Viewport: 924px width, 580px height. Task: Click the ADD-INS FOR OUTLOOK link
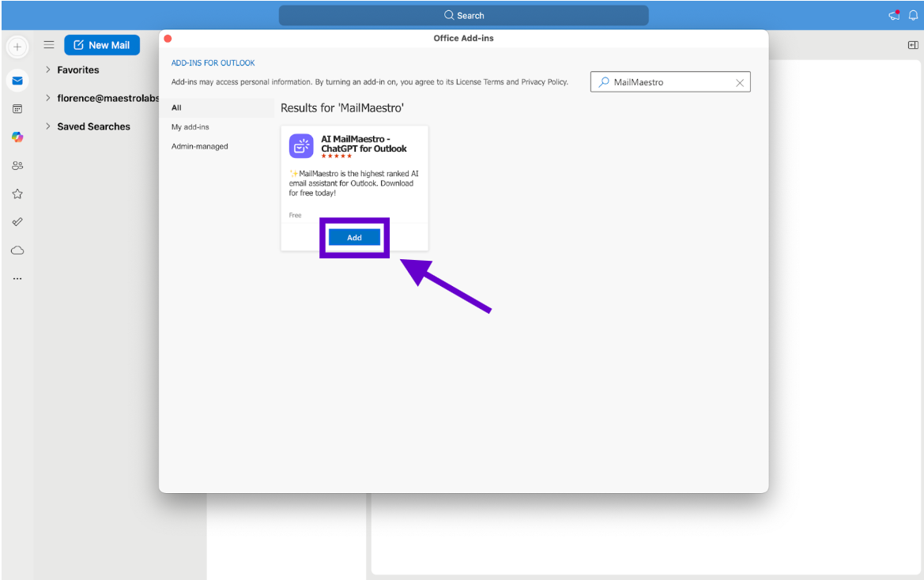pos(213,63)
